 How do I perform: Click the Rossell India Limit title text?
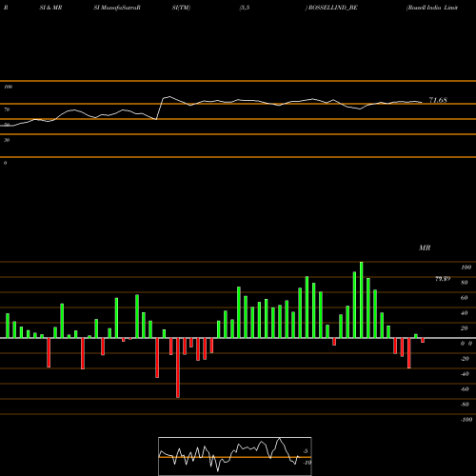432,8
